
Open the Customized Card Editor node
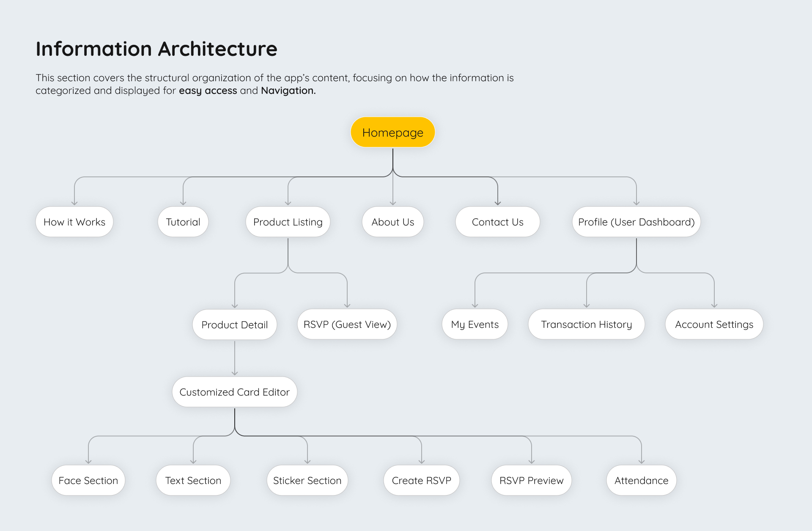(234, 392)
